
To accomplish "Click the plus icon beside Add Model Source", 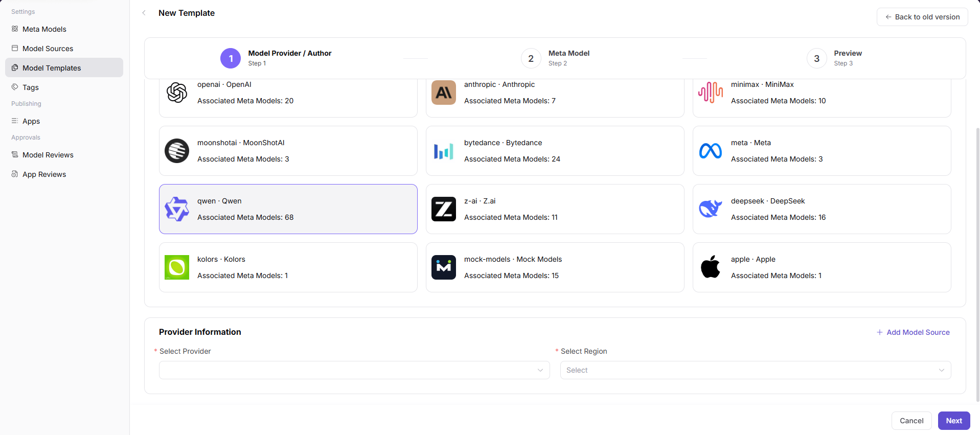I will point(880,332).
